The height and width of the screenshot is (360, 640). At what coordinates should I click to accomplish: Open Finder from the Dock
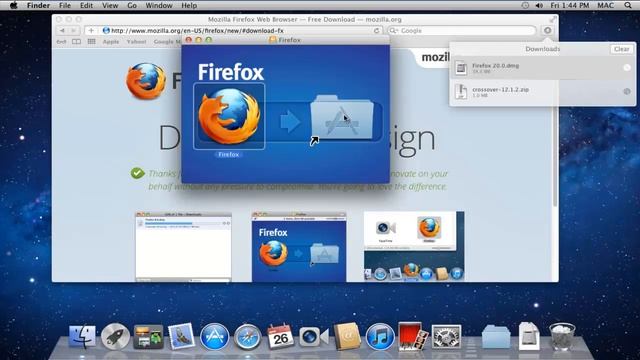pos(82,337)
